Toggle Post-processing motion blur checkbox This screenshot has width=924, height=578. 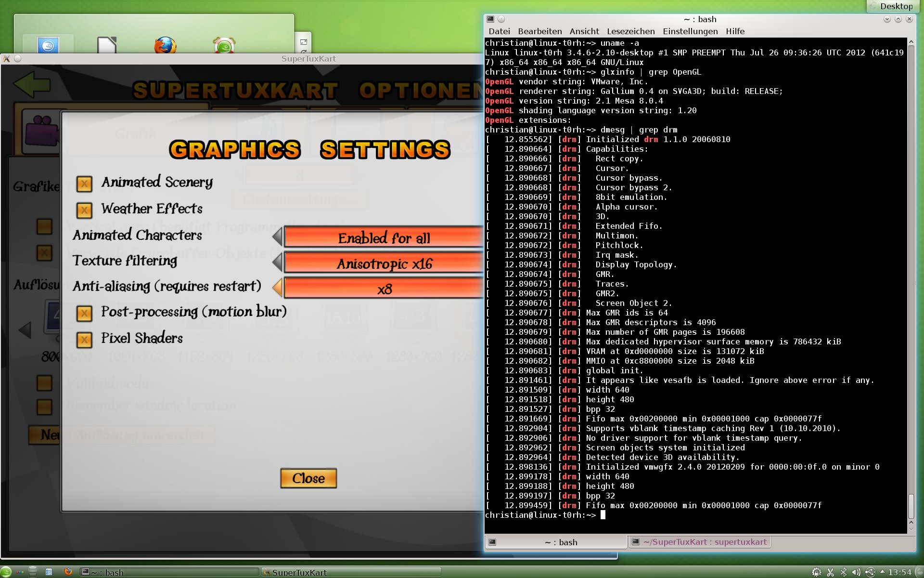84,314
